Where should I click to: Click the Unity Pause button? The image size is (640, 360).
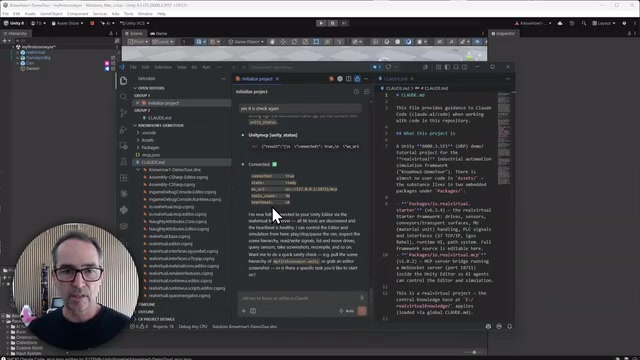click(x=333, y=23)
